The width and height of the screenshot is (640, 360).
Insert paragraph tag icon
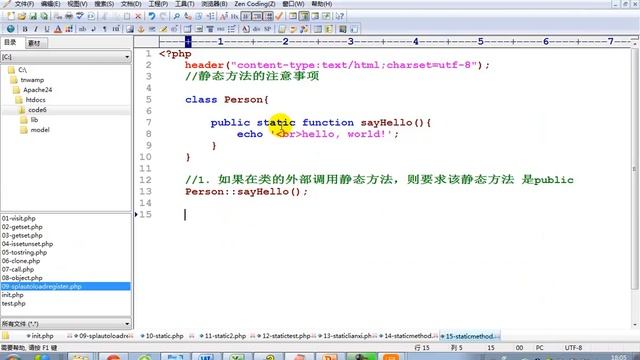[x=105, y=29]
